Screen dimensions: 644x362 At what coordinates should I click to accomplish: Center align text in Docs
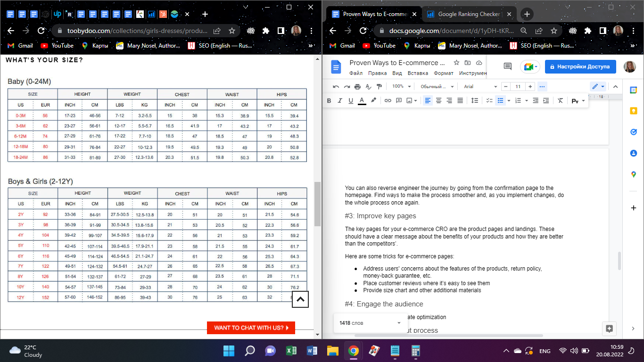coord(438,100)
